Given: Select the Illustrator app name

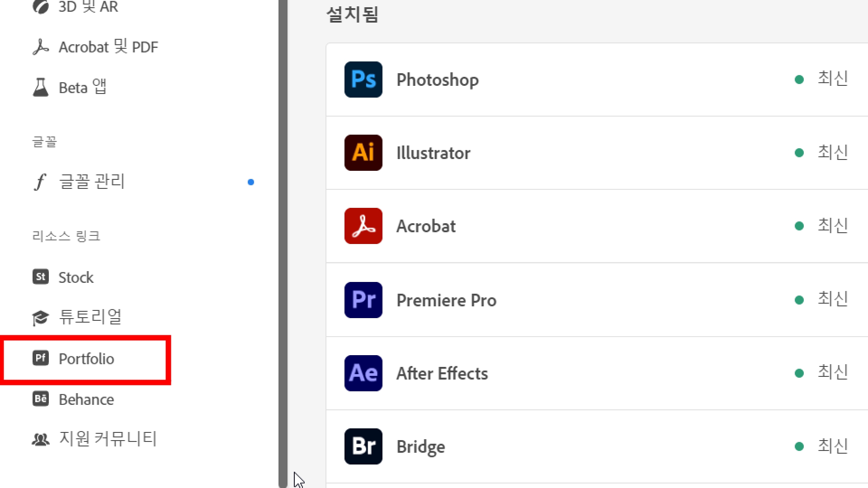Looking at the screenshot, I should pyautogui.click(x=433, y=153).
